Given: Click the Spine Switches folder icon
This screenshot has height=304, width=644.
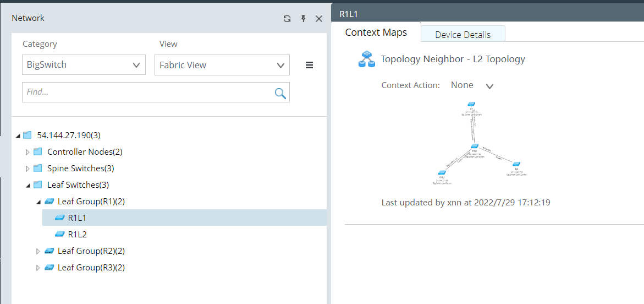Looking at the screenshot, I should coord(38,169).
